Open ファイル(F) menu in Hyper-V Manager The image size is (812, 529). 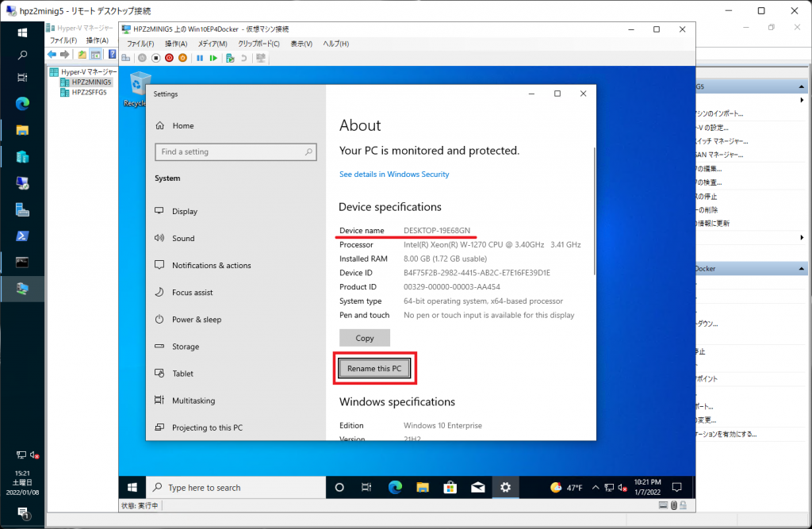(x=63, y=40)
